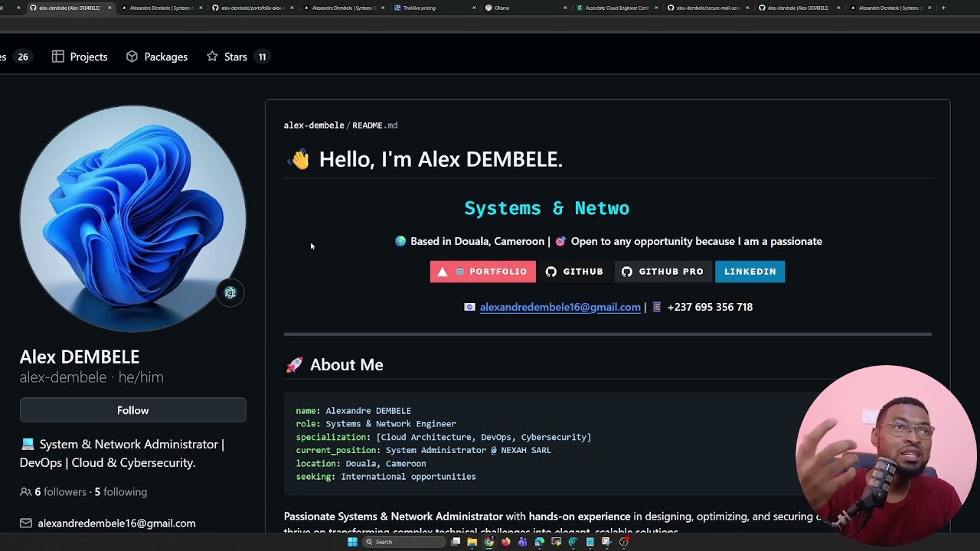Click the waving hand emoji
The height and width of the screenshot is (551, 980).
299,159
